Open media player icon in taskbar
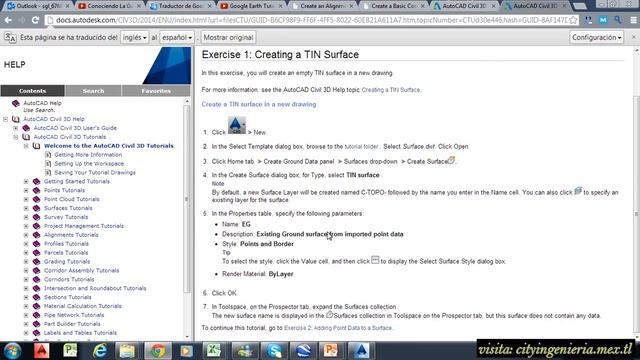Screen dimensions: 640x360 (x=186, y=351)
